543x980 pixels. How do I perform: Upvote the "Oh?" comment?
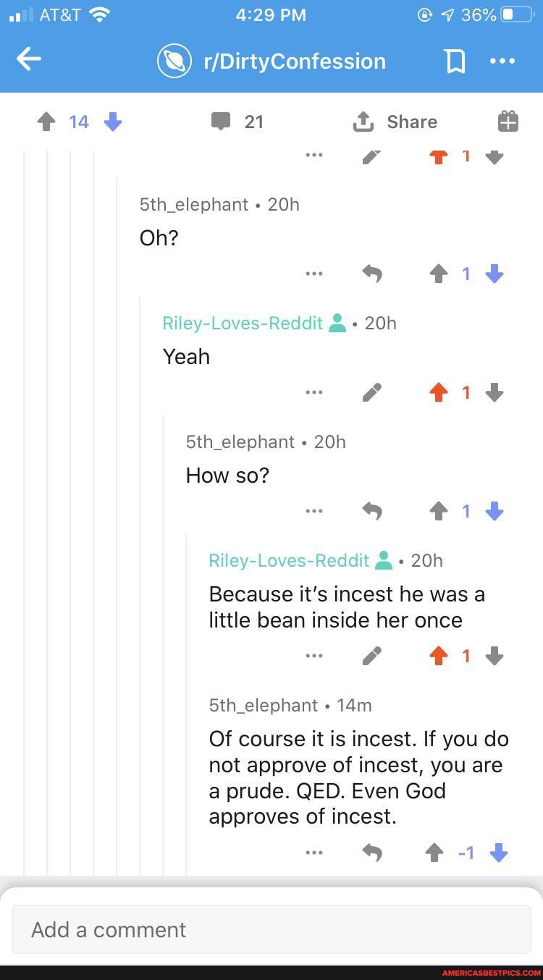coord(439,274)
